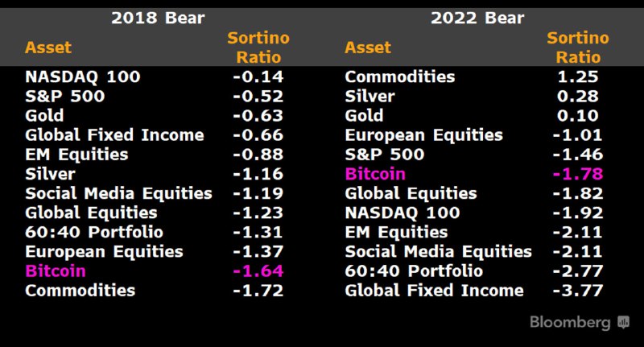
Task: Click the Bloomberg logo icon
Action: 624,322
